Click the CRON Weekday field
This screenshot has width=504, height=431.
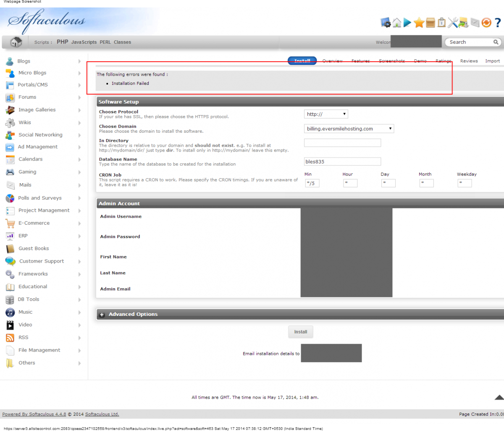click(x=465, y=183)
